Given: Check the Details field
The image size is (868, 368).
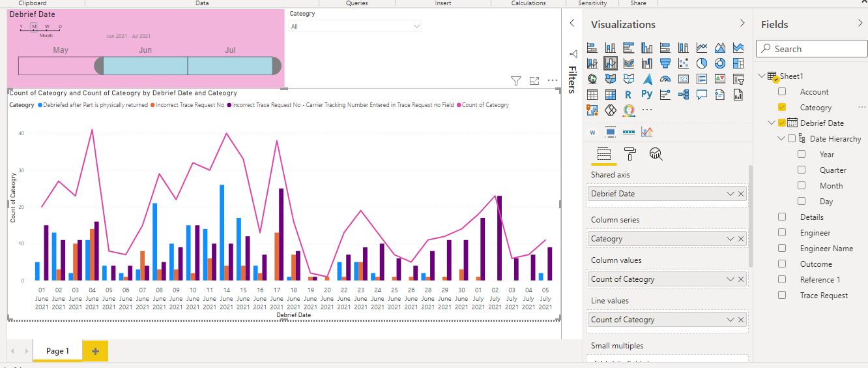Looking at the screenshot, I should pos(782,217).
